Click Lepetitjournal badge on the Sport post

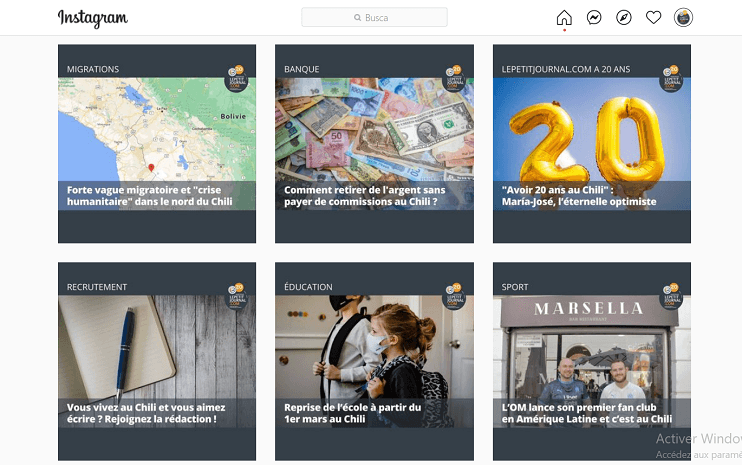click(x=672, y=295)
